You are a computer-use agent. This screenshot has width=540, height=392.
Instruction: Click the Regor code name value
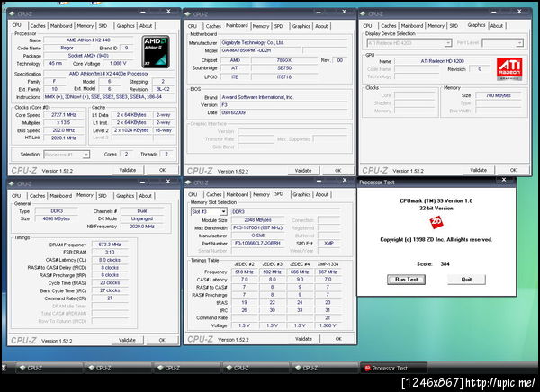[x=67, y=49]
